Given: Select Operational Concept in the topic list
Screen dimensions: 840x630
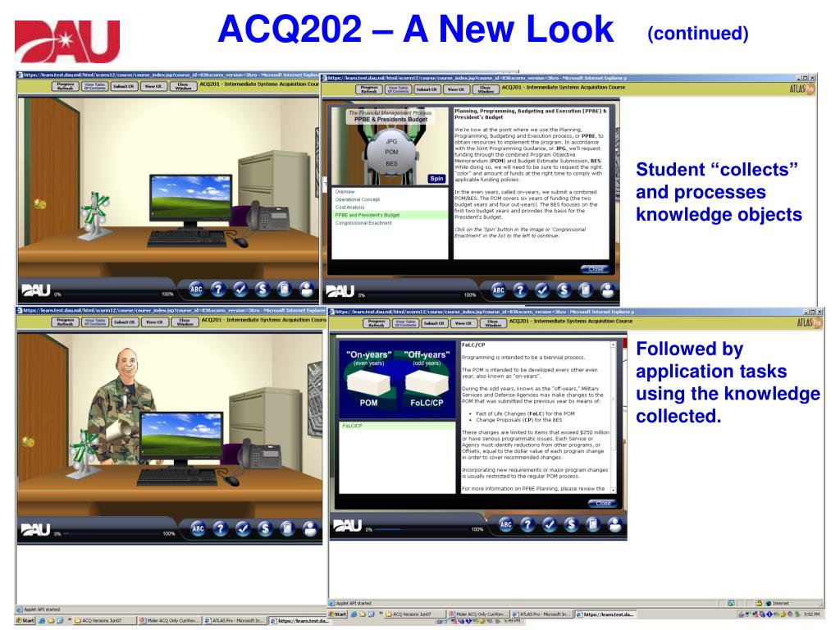Looking at the screenshot, I should point(390,199).
